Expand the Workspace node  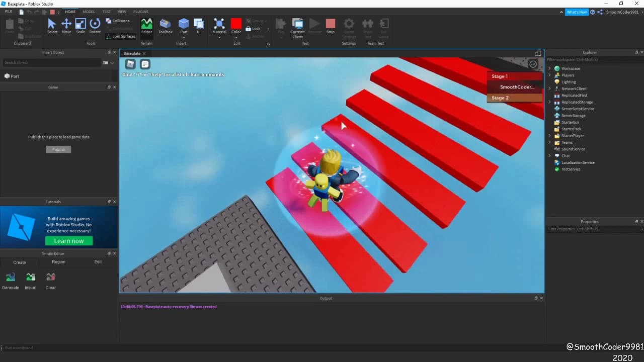pyautogui.click(x=549, y=68)
